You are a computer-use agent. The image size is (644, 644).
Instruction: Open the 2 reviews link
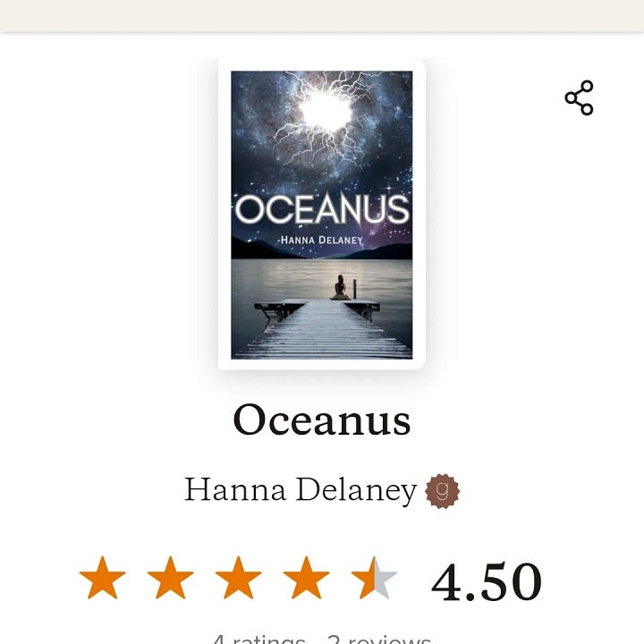click(x=379, y=639)
